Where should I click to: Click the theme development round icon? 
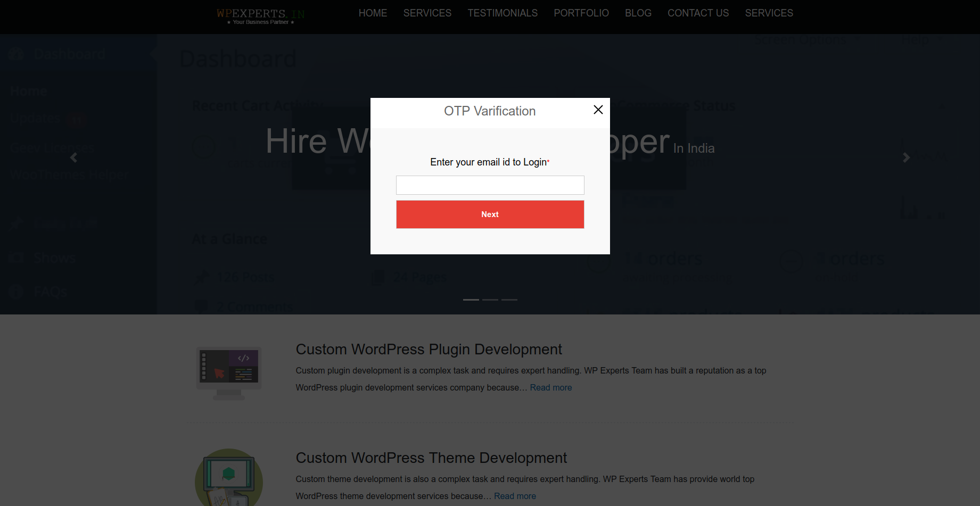(x=229, y=477)
